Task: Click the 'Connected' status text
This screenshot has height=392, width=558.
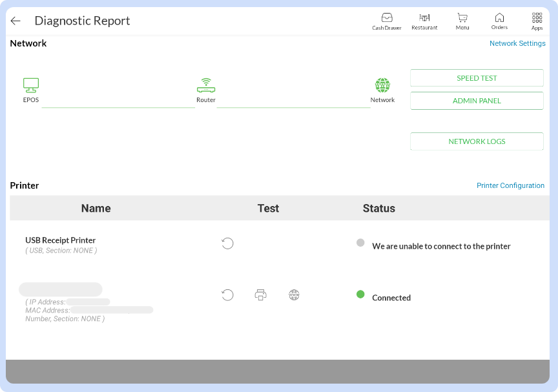Action: [391, 298]
